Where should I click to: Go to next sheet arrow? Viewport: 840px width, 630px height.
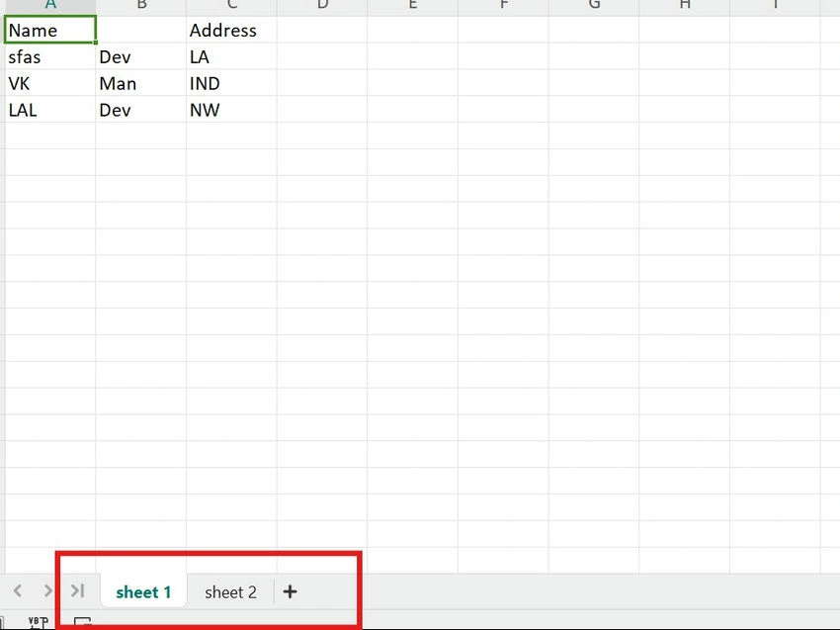47,590
